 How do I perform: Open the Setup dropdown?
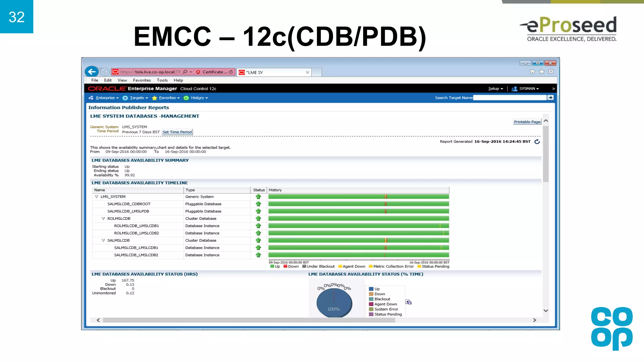point(496,89)
